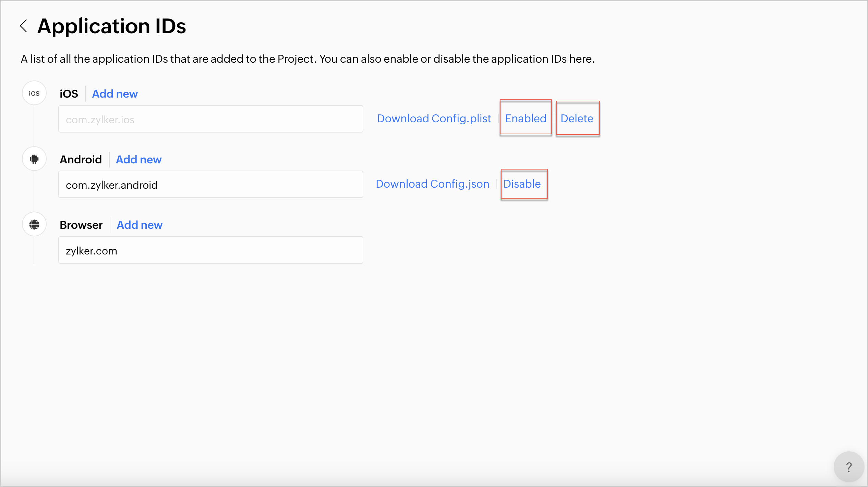
Task: Add new iOS application ID
Action: (115, 94)
